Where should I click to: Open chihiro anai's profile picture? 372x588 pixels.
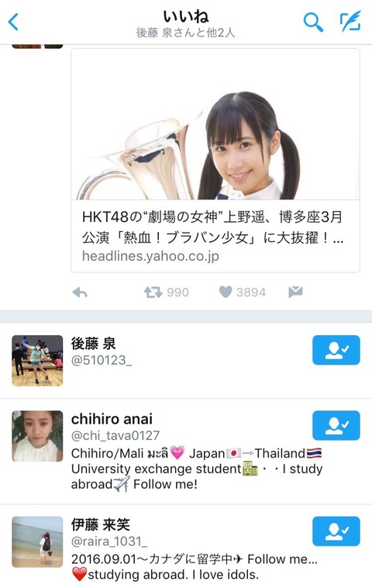coord(37,436)
